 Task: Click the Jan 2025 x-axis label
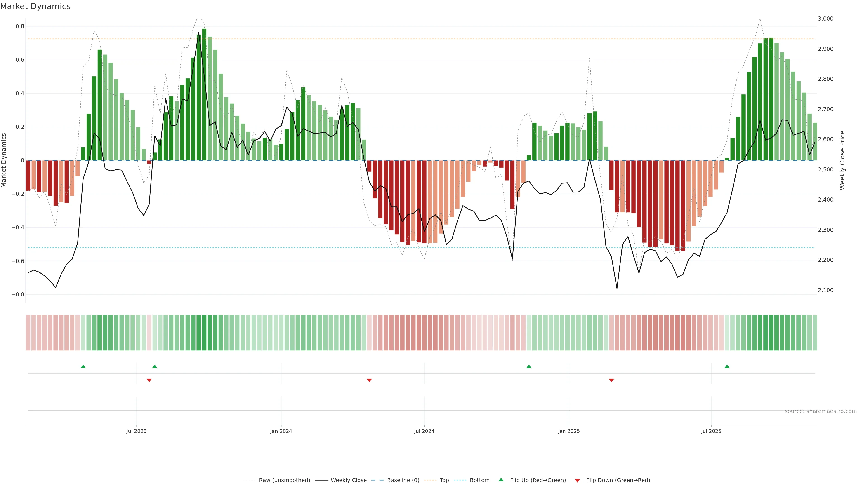[x=569, y=431]
